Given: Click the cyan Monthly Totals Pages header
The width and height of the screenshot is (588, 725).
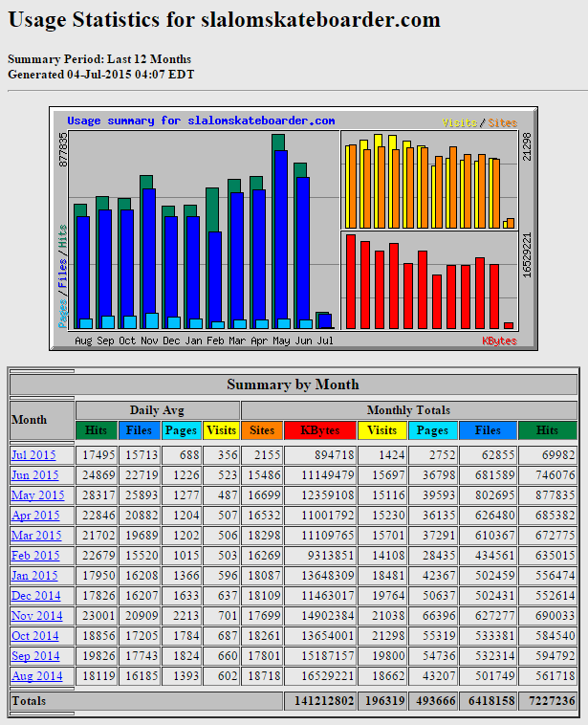Looking at the screenshot, I should click(x=431, y=430).
